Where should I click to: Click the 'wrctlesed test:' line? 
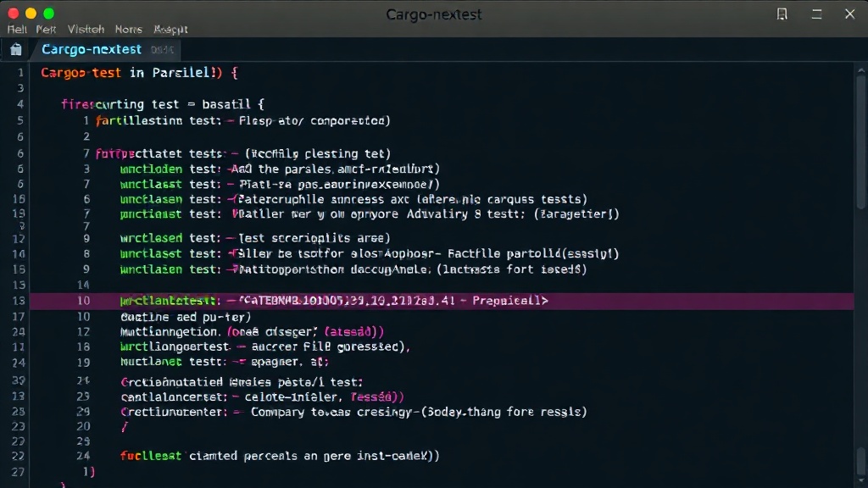click(x=255, y=238)
